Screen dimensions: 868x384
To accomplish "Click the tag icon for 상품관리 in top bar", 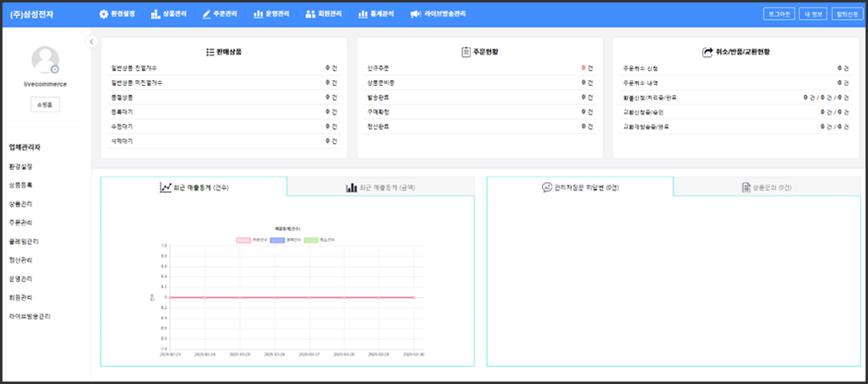I will coord(155,14).
